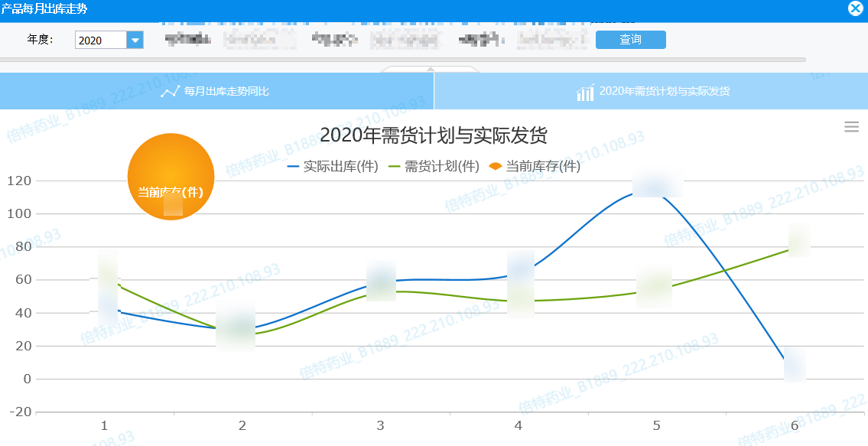Image resolution: width=868 pixels, height=446 pixels.
Task: Expand the 2020 year combo box list
Action: (136, 39)
